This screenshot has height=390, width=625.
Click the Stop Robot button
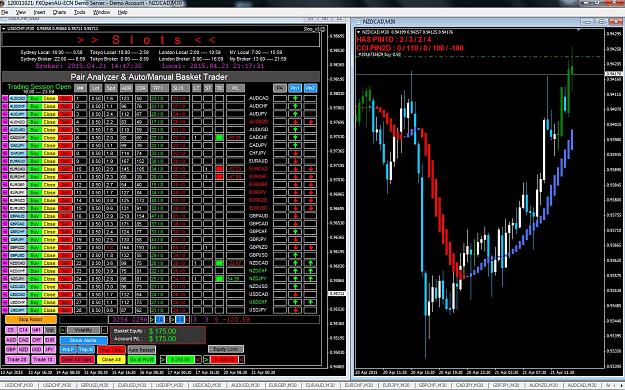tap(31, 319)
